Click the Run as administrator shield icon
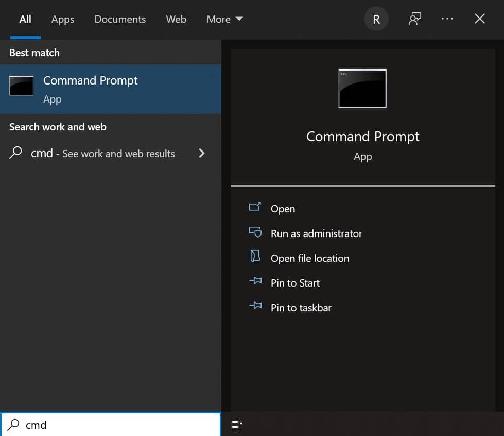504x436 pixels. click(255, 232)
